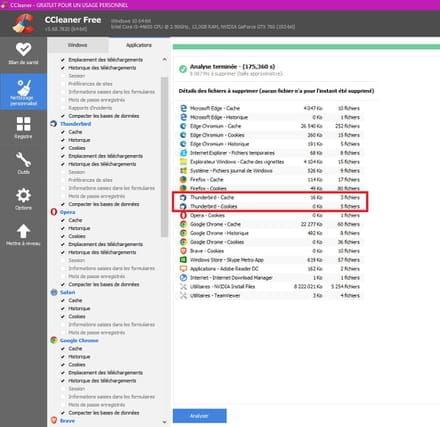Viewport: 440px width, 427px height.
Task: Select the Applications tab
Action: [x=139, y=45]
